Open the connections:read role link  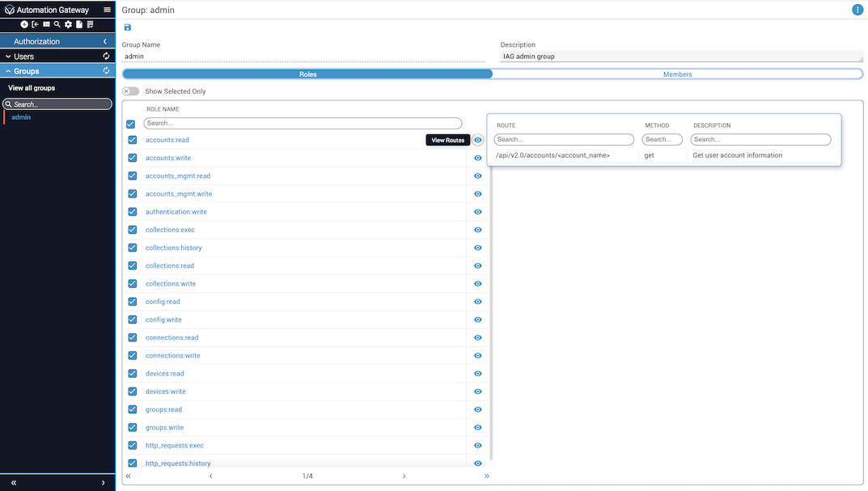(171, 337)
